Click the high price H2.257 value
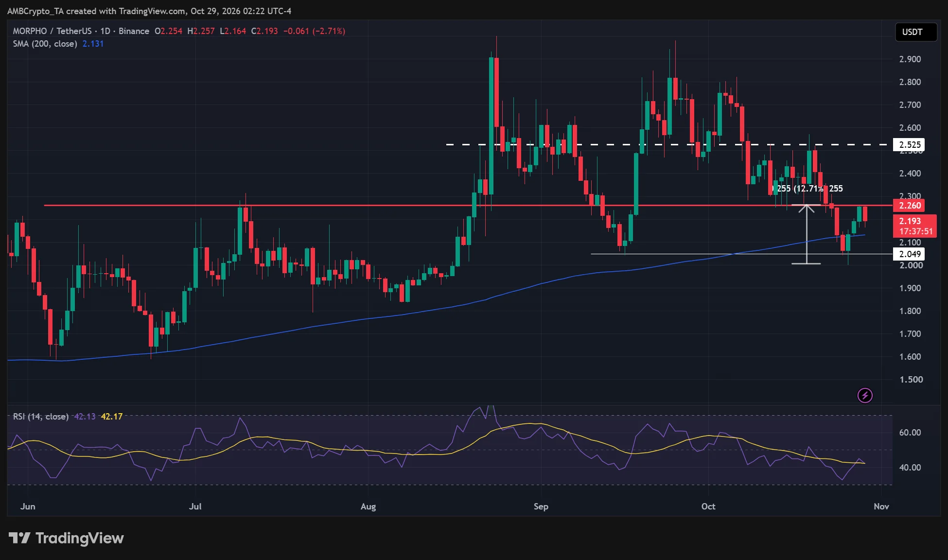This screenshot has height=560, width=948. pyautogui.click(x=201, y=31)
